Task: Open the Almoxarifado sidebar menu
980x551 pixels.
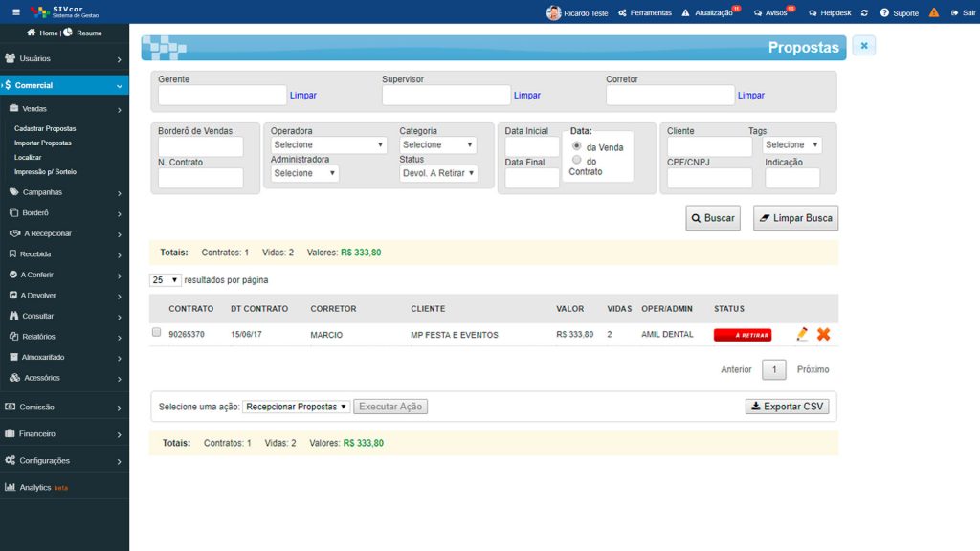Action: pos(64,357)
